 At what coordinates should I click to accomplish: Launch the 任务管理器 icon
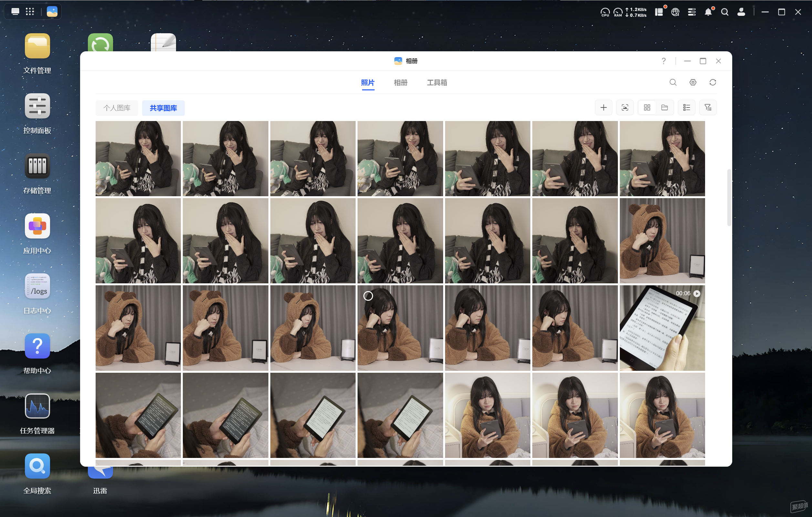point(37,406)
